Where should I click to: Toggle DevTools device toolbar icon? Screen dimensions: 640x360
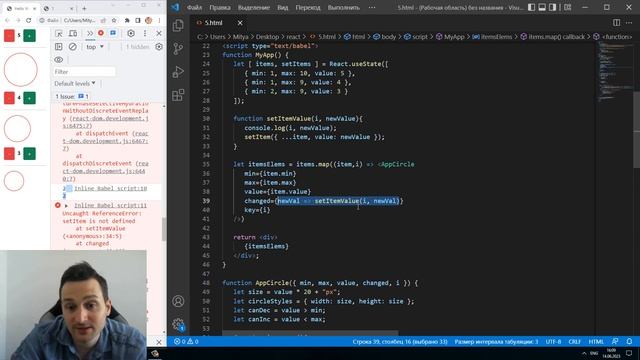pos(73,33)
